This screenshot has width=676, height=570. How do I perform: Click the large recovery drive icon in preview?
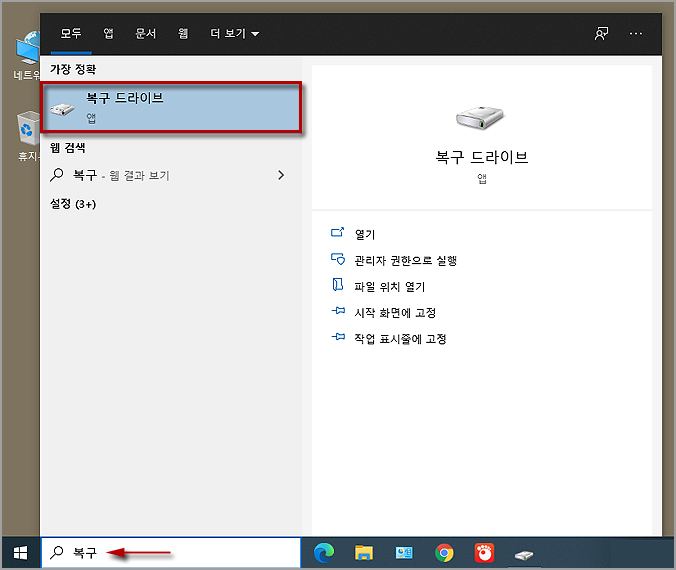(480, 118)
